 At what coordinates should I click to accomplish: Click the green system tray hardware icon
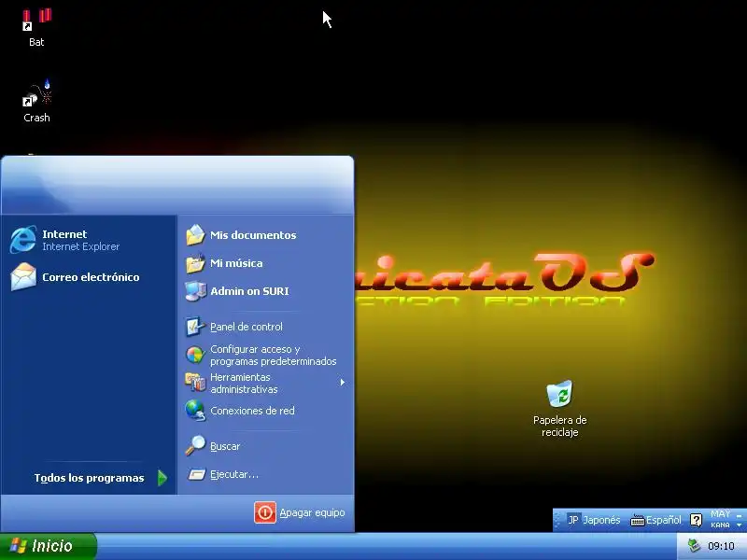(x=695, y=546)
